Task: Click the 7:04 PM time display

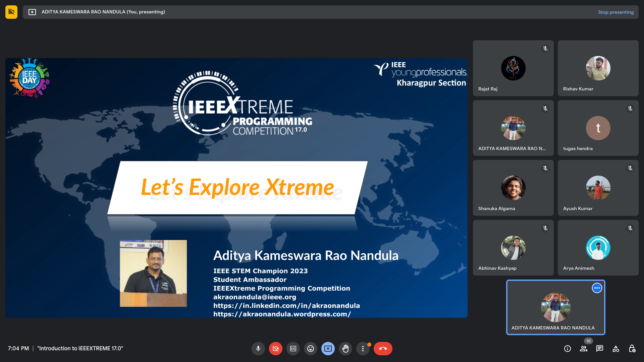Action: 18,349
